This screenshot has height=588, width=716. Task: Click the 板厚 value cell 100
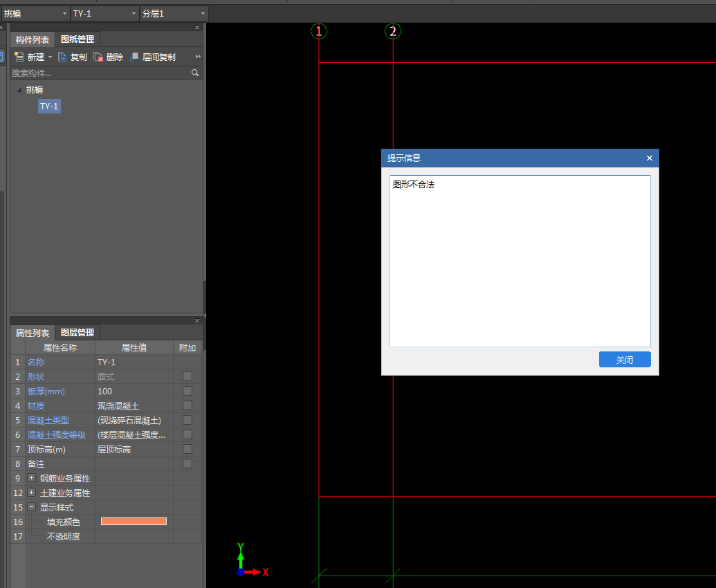coord(134,392)
